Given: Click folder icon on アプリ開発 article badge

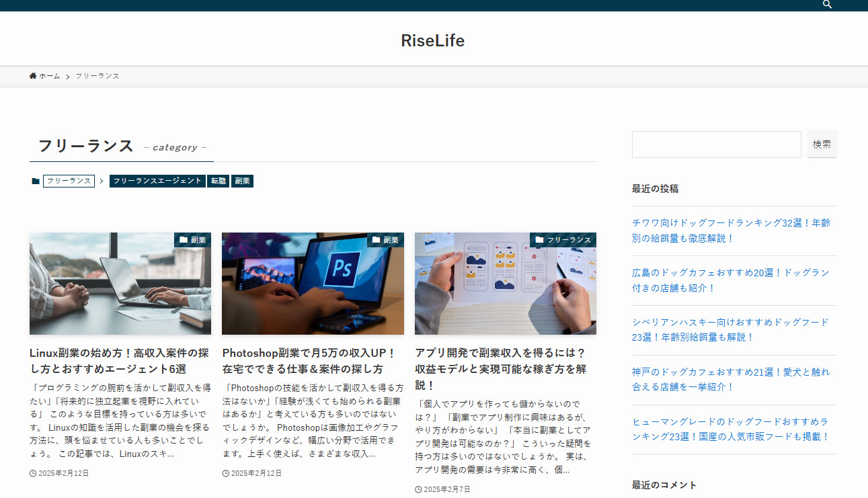Looking at the screenshot, I should pyautogui.click(x=539, y=240).
